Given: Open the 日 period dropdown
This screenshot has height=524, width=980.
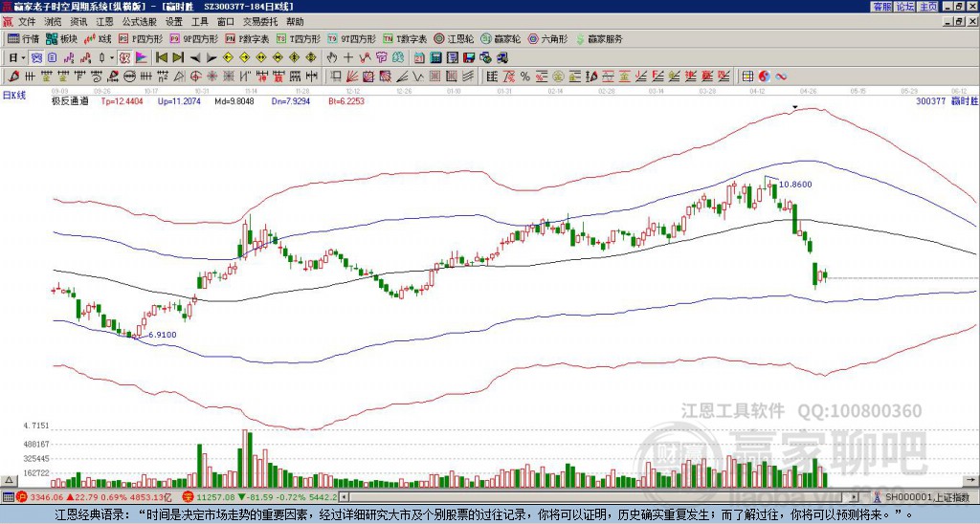Looking at the screenshot, I should (16, 57).
